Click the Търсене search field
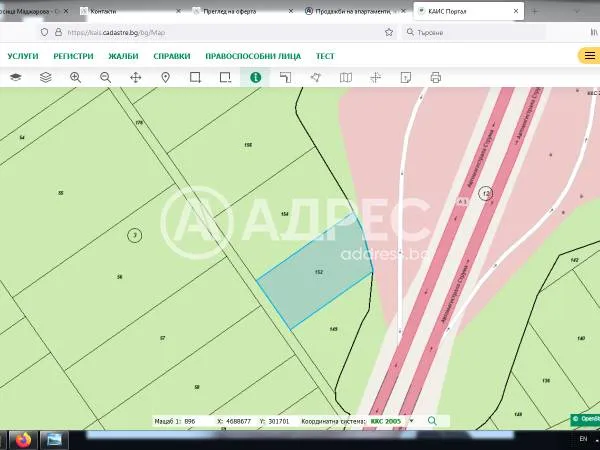This screenshot has width=600, height=450. click(x=474, y=33)
